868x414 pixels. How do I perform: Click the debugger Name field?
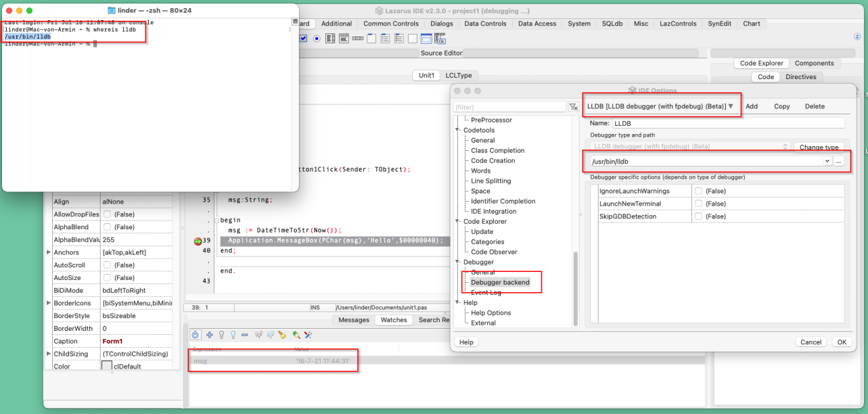(729, 123)
